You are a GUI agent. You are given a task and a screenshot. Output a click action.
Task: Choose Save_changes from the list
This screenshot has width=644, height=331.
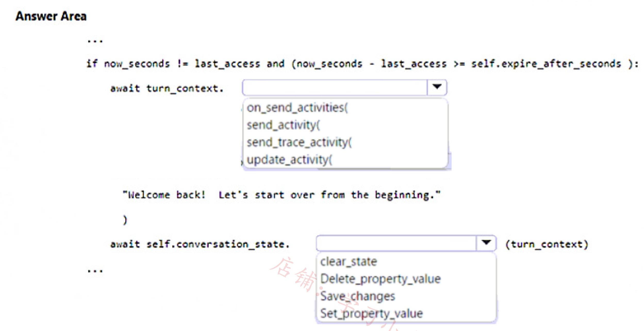point(358,296)
